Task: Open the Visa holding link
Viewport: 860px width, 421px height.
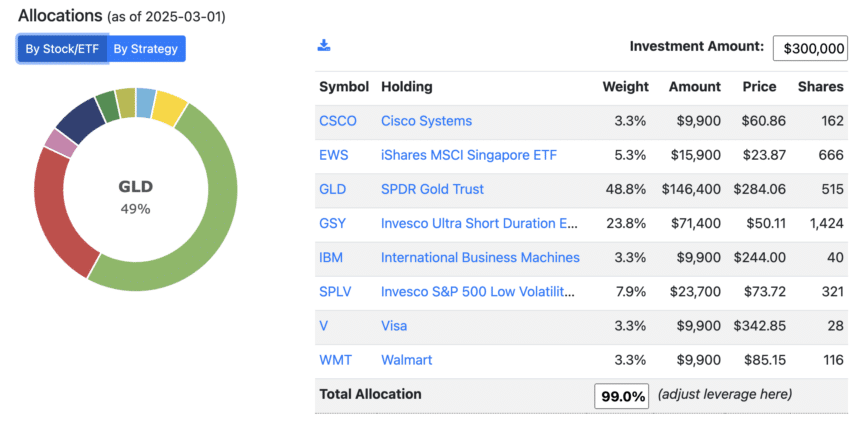Action: 394,326
